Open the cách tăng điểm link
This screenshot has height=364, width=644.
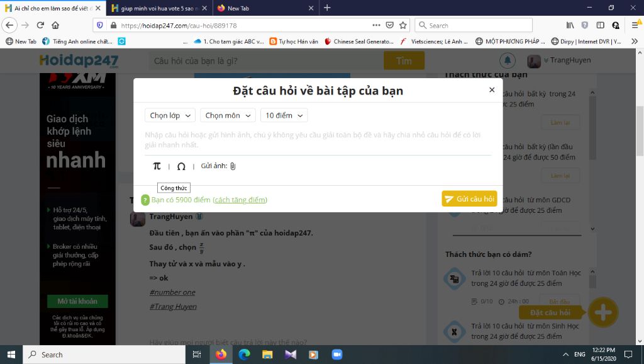(x=240, y=200)
